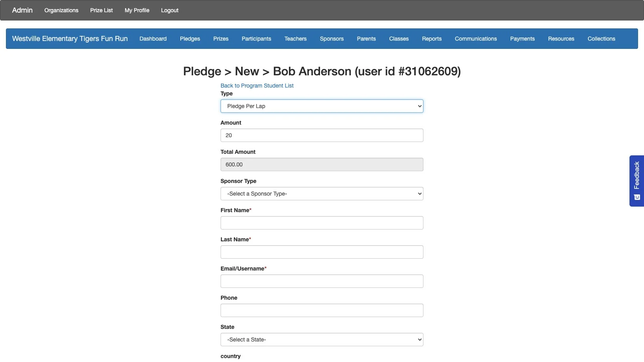Switch to the Dashboard tab
Screen dimensions: 644x362
153,39
